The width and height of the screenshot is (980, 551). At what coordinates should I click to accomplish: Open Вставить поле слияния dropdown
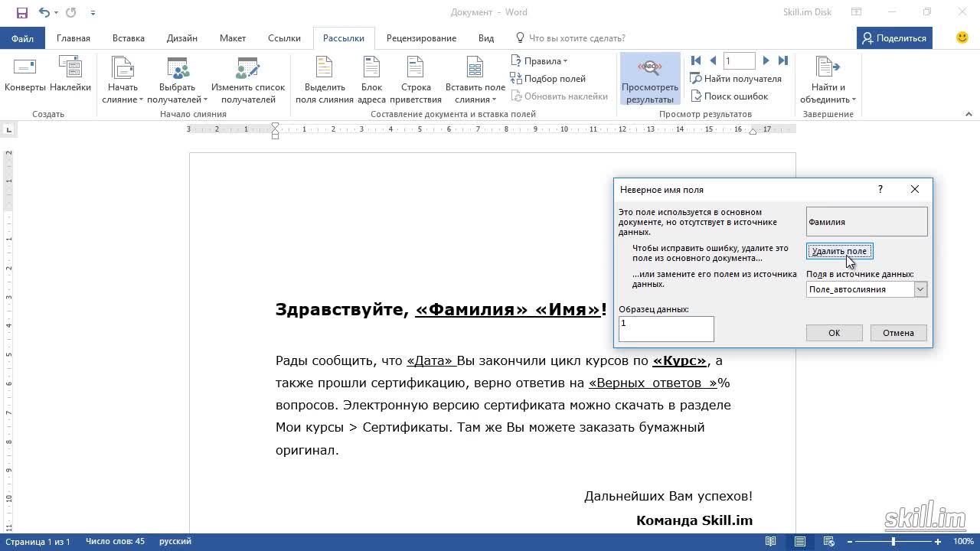coord(475,80)
